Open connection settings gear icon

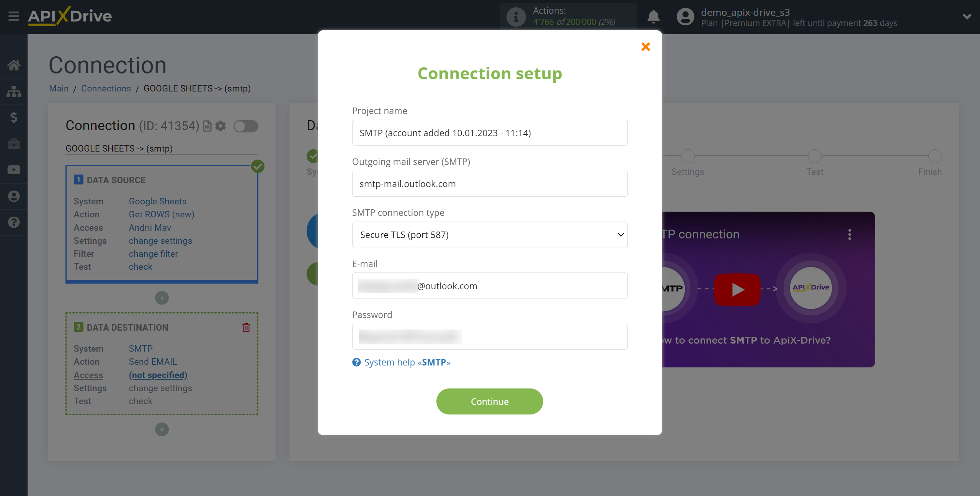coord(220,126)
